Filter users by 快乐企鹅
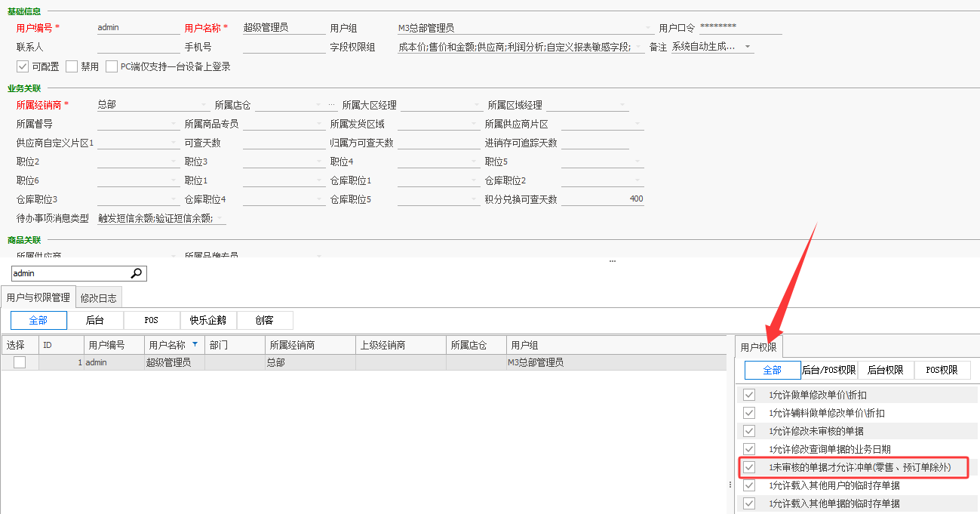980x514 pixels. [x=208, y=321]
